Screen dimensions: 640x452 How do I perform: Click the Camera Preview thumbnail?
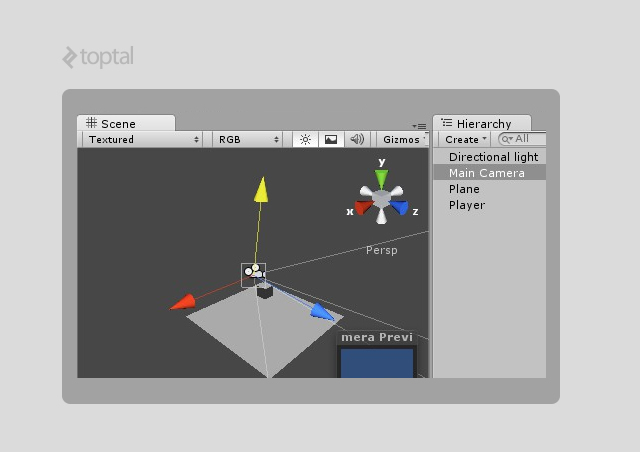[377, 363]
